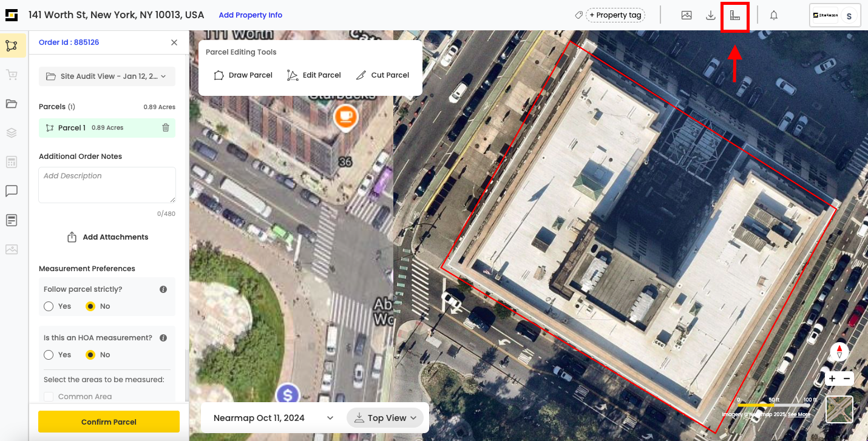Click the dollar bank map marker

click(x=287, y=396)
